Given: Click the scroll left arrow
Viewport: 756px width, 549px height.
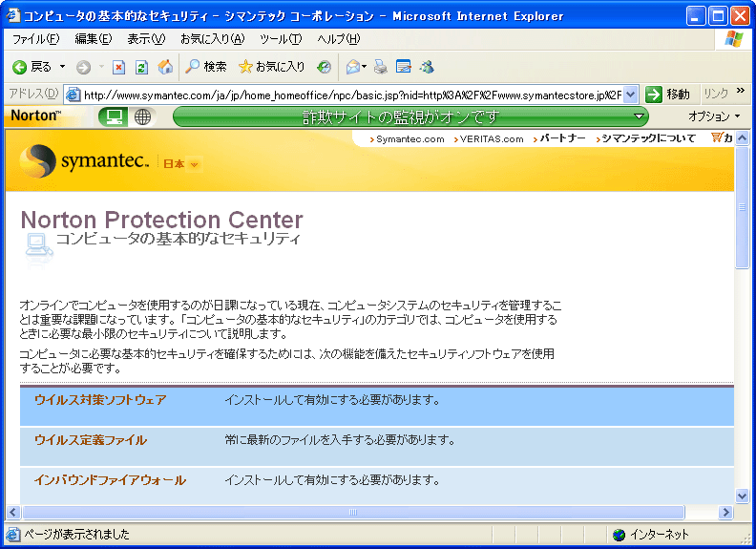Looking at the screenshot, I should pyautogui.click(x=13, y=512).
